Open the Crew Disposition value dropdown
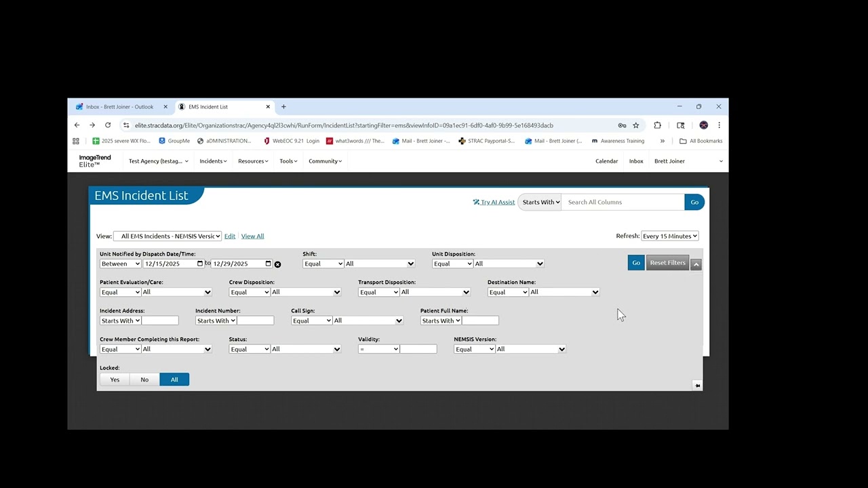The width and height of the screenshot is (868, 488). (x=306, y=292)
